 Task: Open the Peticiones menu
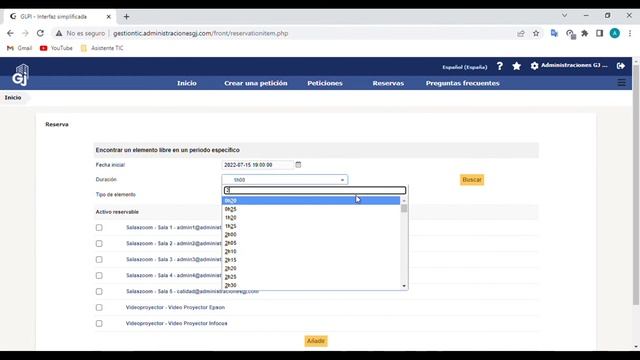325,83
